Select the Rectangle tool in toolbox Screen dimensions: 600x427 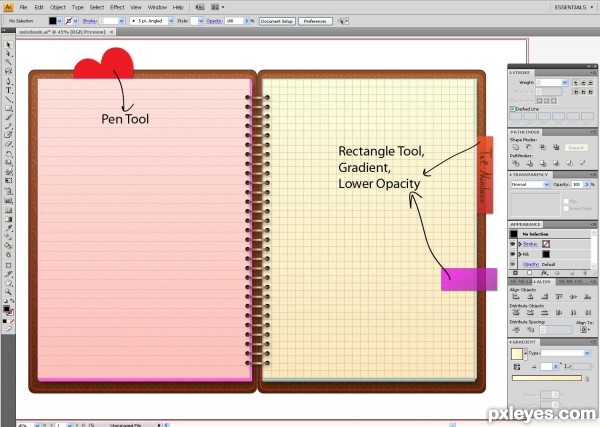[x=8, y=108]
